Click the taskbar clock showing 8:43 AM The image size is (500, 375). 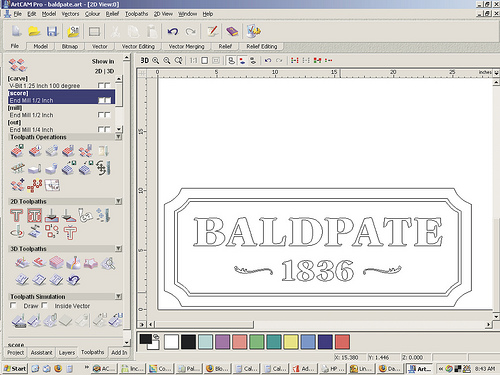(x=485, y=368)
